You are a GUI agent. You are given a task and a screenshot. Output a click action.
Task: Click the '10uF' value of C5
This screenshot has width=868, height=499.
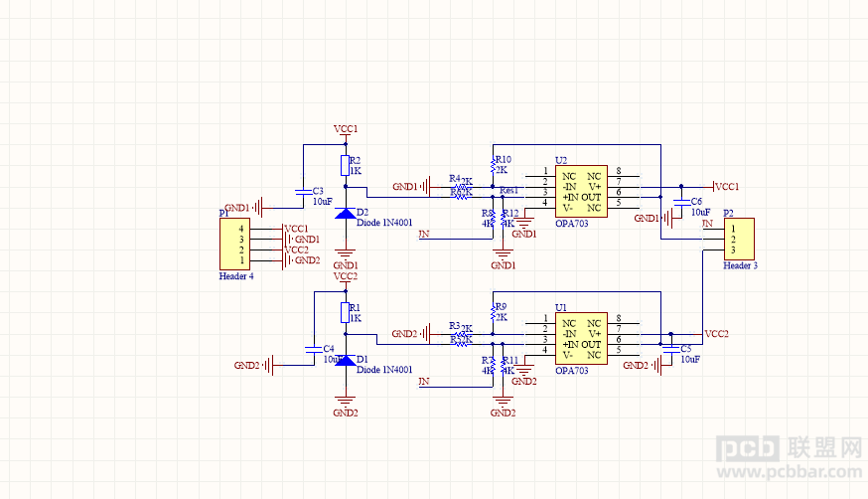690,360
